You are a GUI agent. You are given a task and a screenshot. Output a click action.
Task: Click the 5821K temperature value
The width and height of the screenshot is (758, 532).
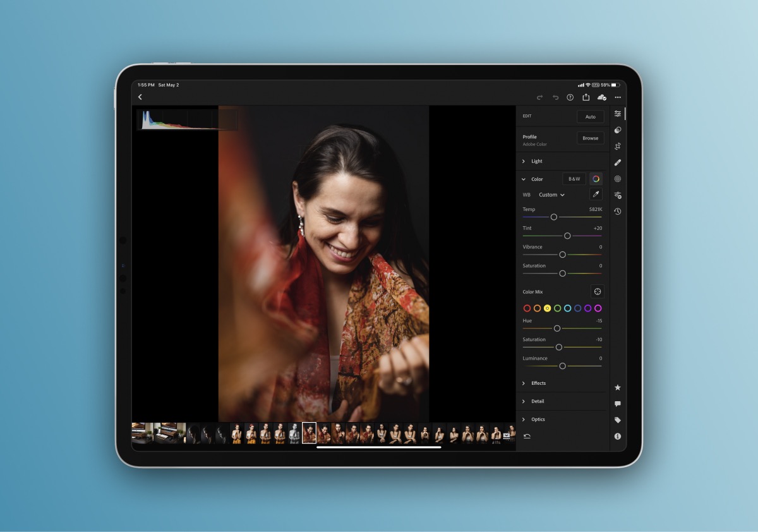(x=596, y=209)
